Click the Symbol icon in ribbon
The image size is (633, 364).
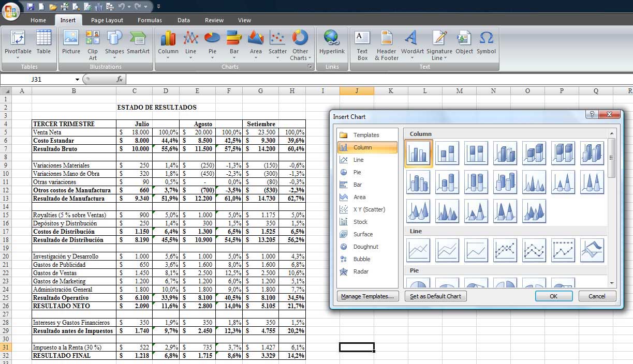click(x=486, y=43)
